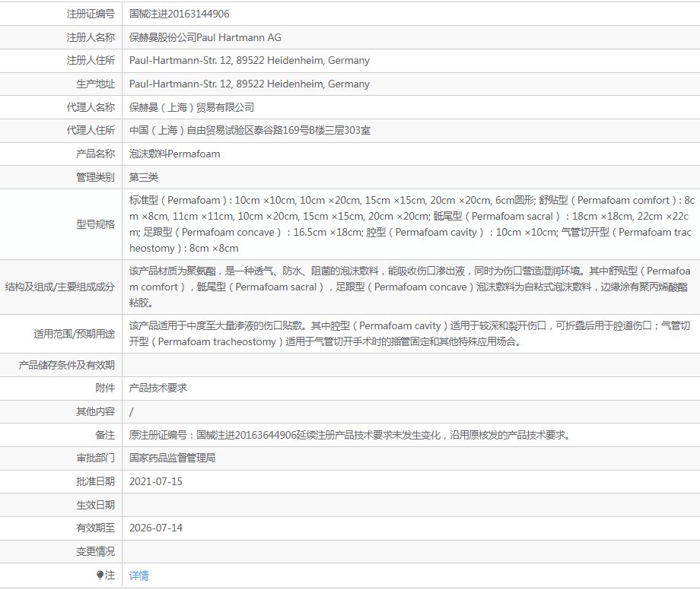
Task: Click the 产品技术要求 attachment text
Action: [158, 388]
